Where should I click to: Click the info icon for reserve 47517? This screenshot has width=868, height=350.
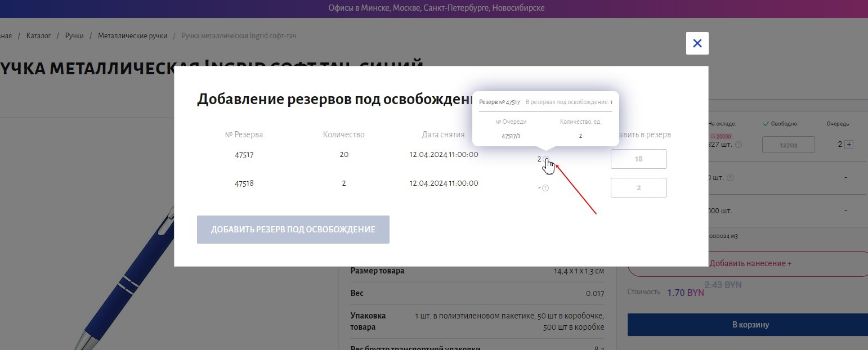click(545, 159)
